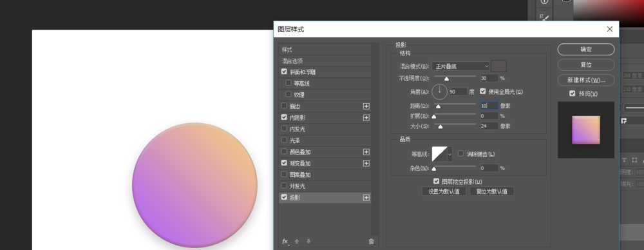
Task: Click the gradient square preview thumbnail
Action: coord(585,130)
